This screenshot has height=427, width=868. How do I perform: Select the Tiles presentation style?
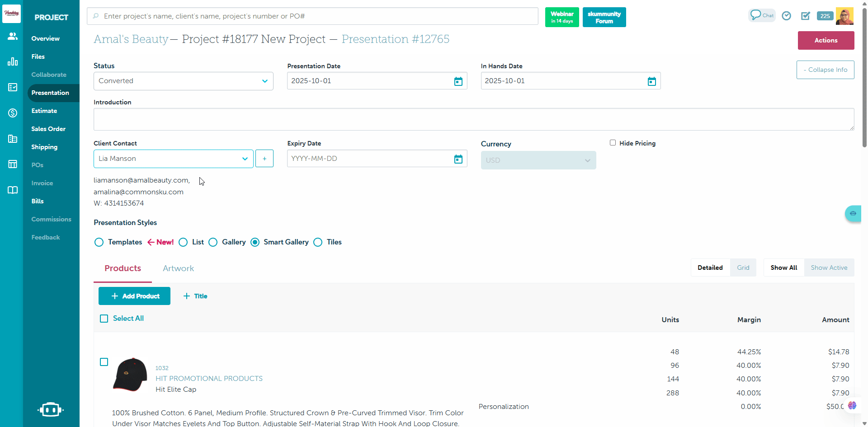click(318, 242)
